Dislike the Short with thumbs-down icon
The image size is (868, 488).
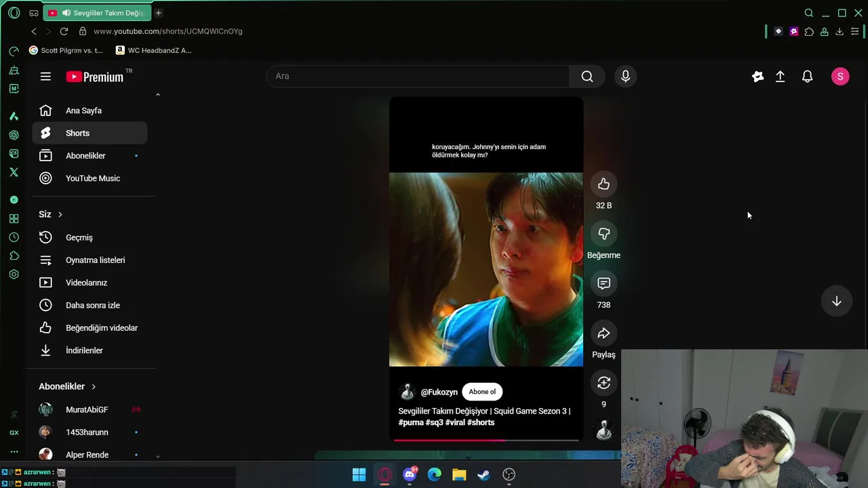pos(604,234)
